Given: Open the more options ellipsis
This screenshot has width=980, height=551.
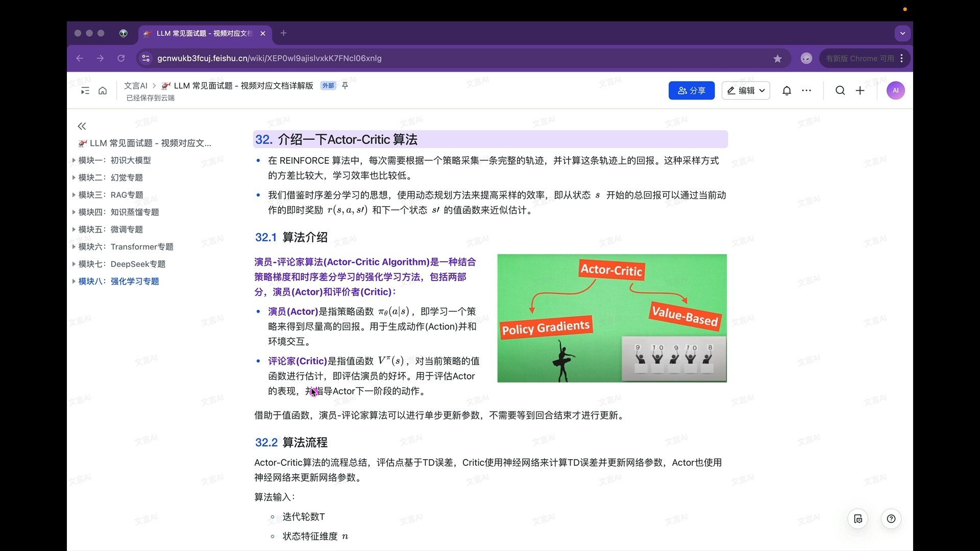Looking at the screenshot, I should click(x=806, y=91).
